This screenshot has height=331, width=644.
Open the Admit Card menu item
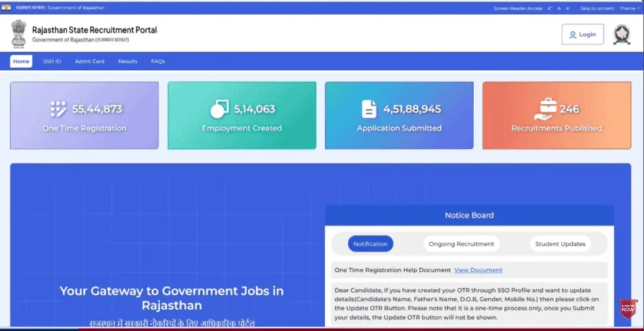(x=89, y=61)
